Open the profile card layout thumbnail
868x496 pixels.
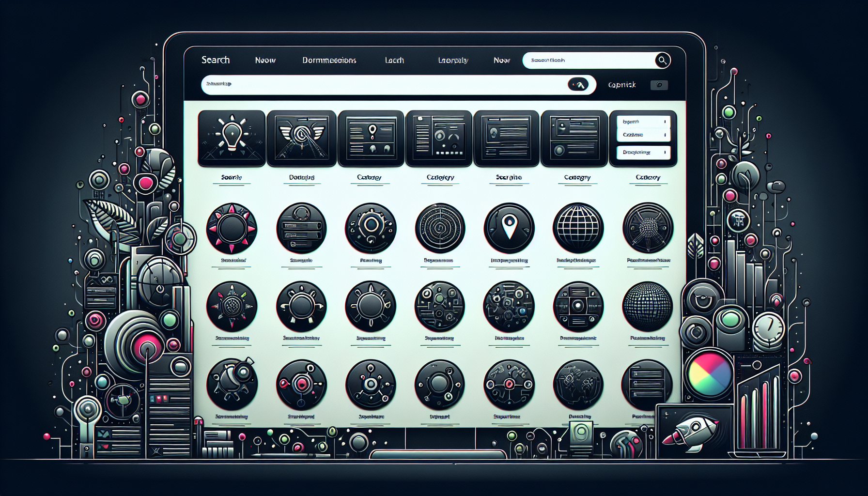574,139
